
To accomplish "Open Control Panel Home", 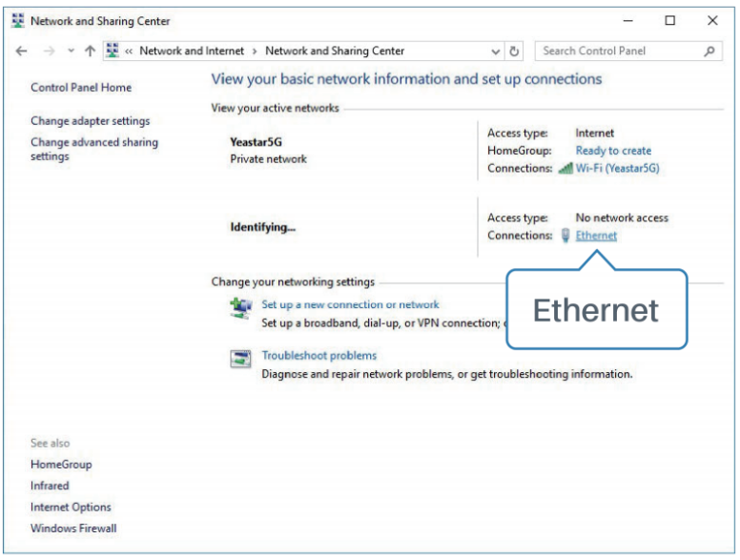I will point(81,88).
